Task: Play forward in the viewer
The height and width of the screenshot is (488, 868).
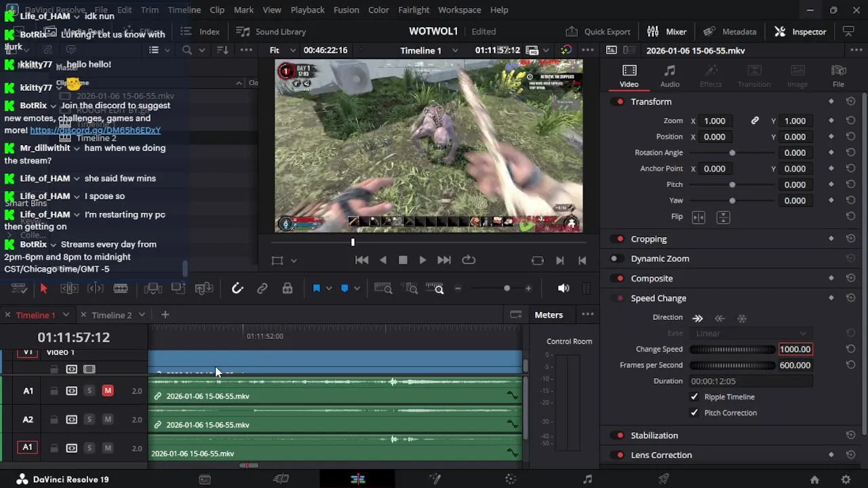Action: point(422,260)
